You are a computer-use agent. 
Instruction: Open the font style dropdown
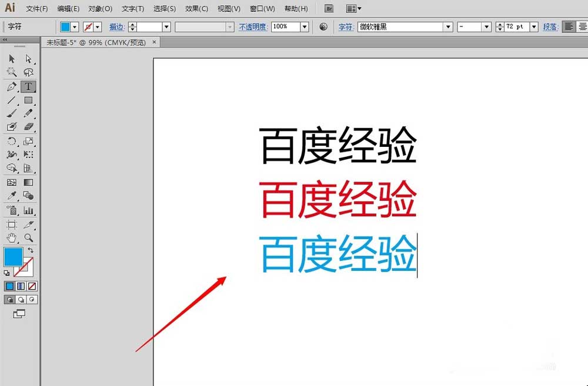click(x=487, y=27)
